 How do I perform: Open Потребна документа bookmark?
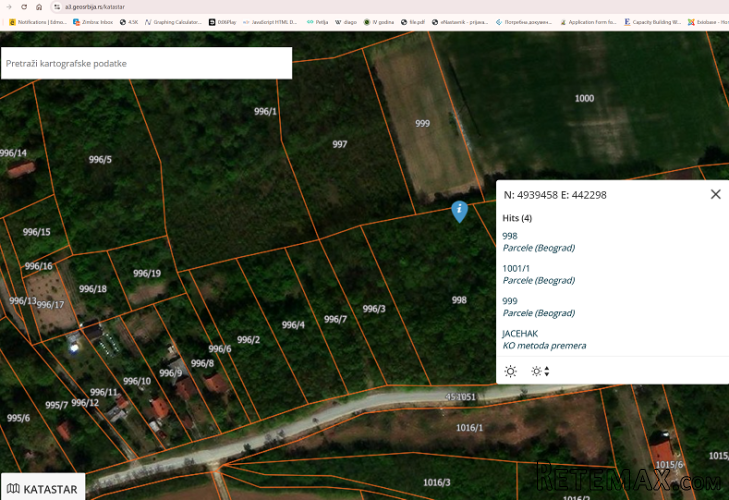(x=524, y=22)
